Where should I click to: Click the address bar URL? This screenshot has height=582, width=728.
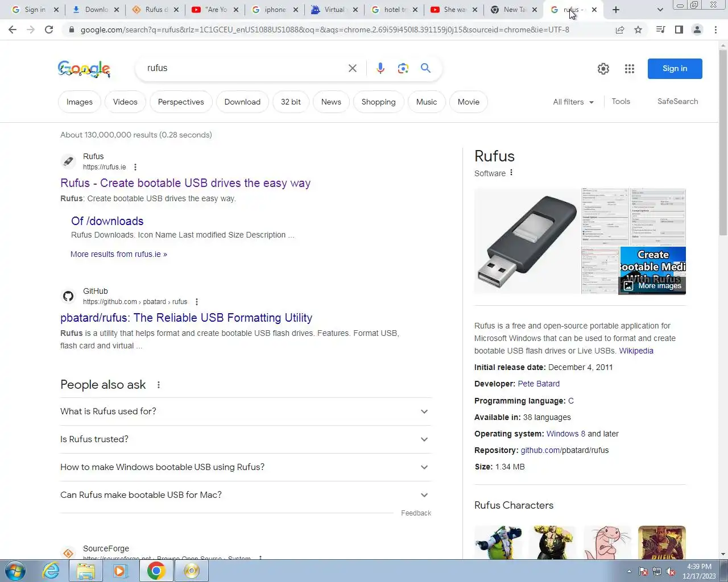(x=325, y=30)
